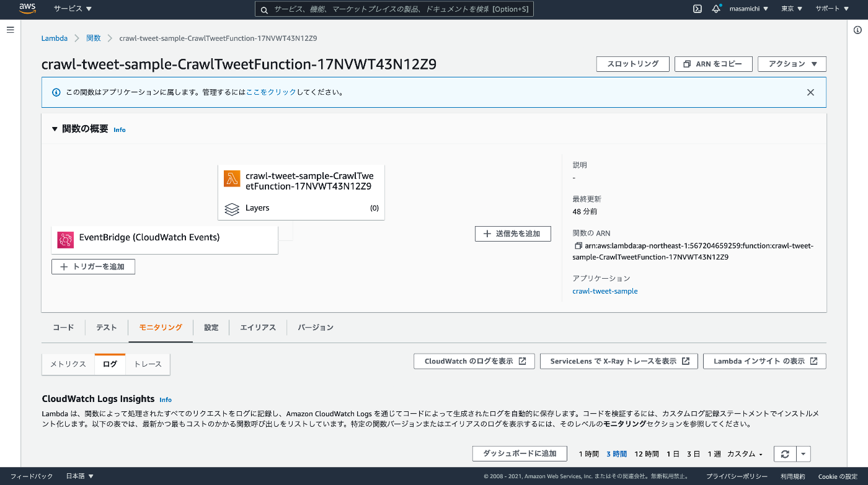Focus the AWS services search field

point(394,9)
